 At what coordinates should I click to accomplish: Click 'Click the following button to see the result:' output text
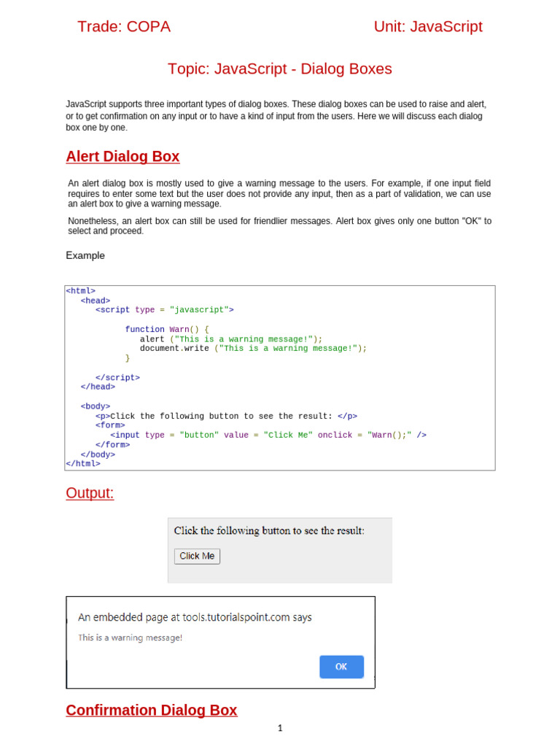click(x=269, y=531)
